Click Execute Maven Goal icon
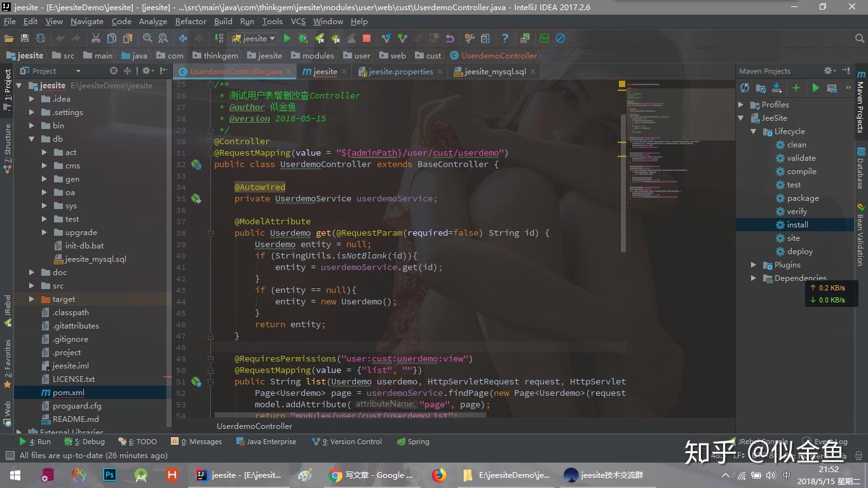Image resolution: width=868 pixels, height=488 pixels. click(832, 88)
